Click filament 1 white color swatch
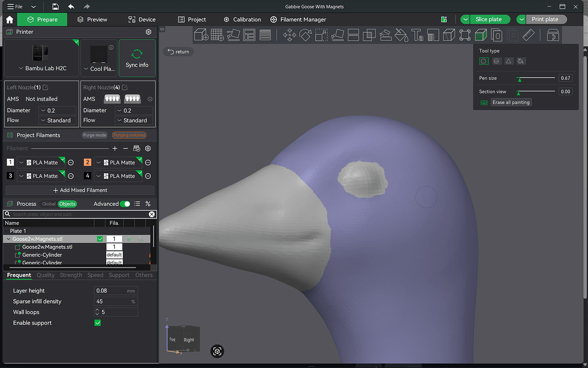The height and width of the screenshot is (368, 588). (10, 162)
